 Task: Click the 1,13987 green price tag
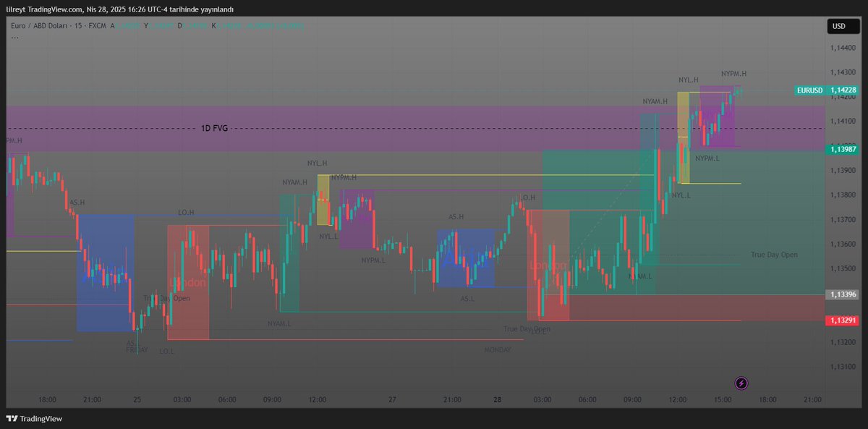click(843, 149)
